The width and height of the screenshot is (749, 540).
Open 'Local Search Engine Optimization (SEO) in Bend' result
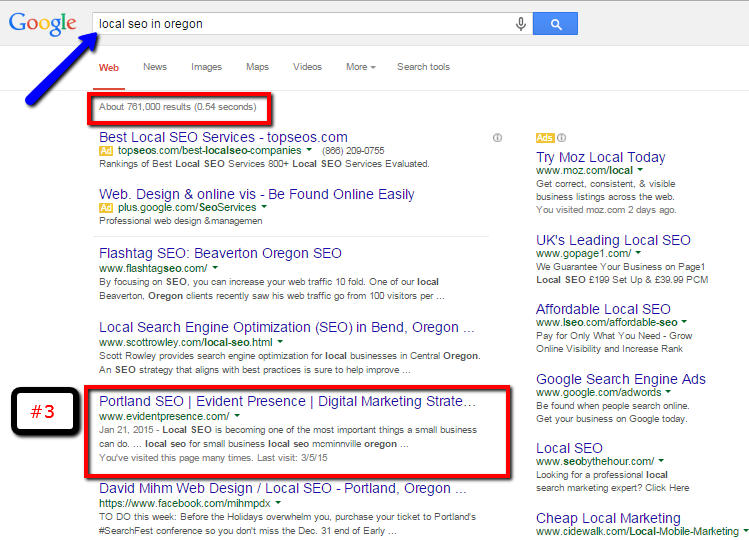click(287, 327)
